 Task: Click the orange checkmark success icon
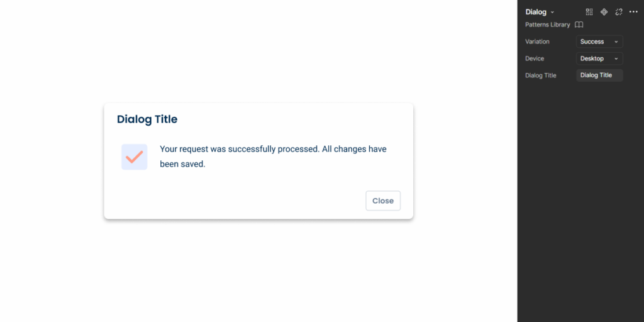(x=135, y=157)
